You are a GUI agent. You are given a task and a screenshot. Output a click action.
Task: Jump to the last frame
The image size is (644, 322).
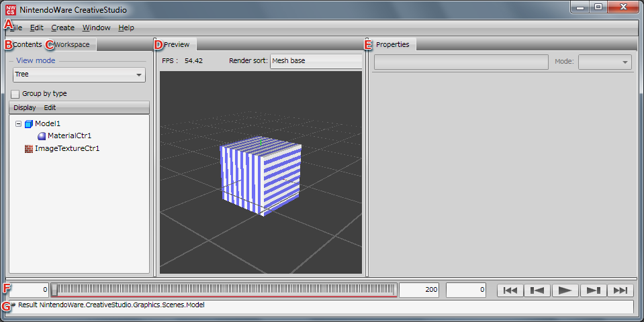pos(620,290)
